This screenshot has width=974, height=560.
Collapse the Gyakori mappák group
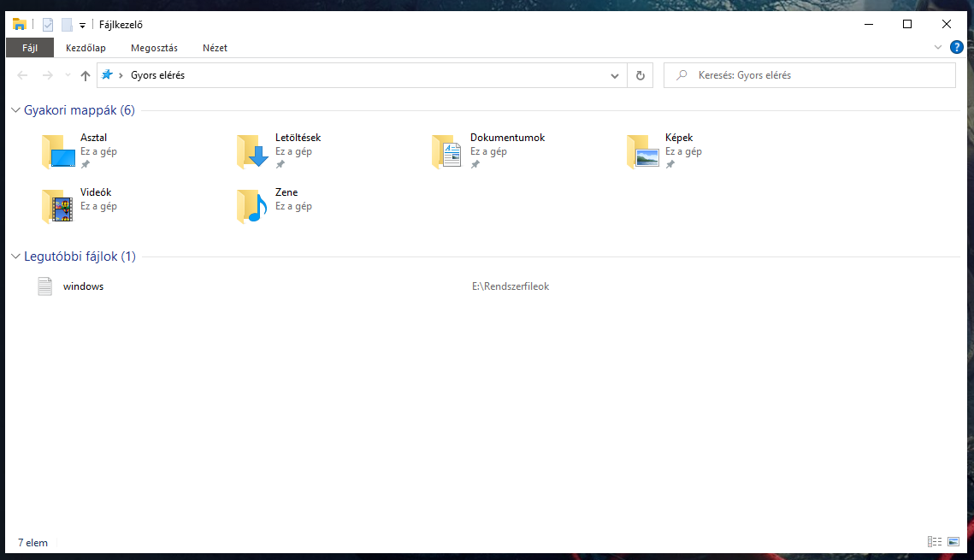(x=16, y=110)
